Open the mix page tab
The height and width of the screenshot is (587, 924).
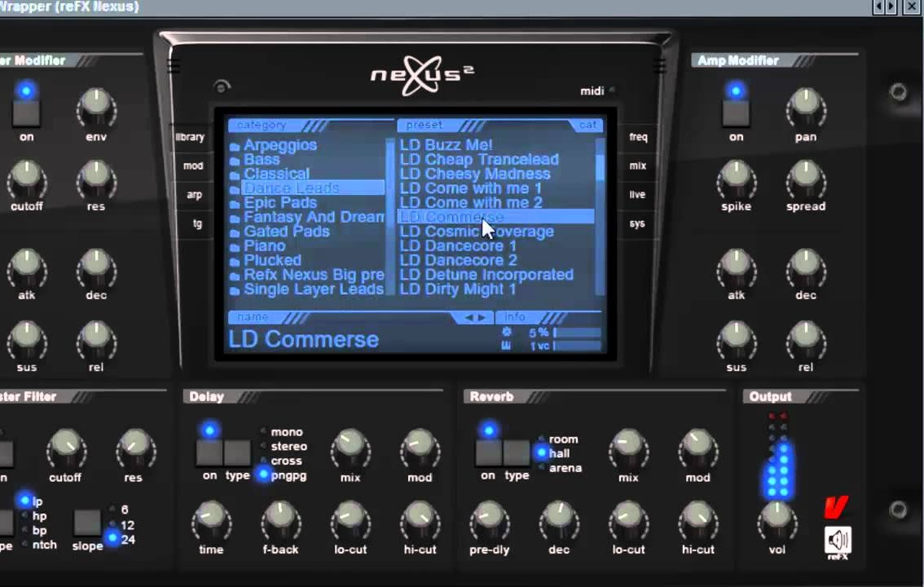coord(638,166)
